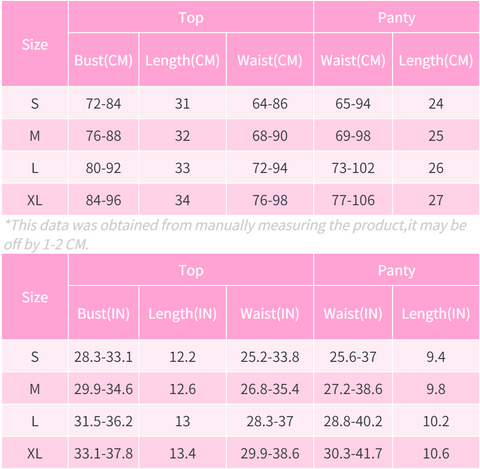Select the 27.2-38.6 waist cell

coord(353,389)
